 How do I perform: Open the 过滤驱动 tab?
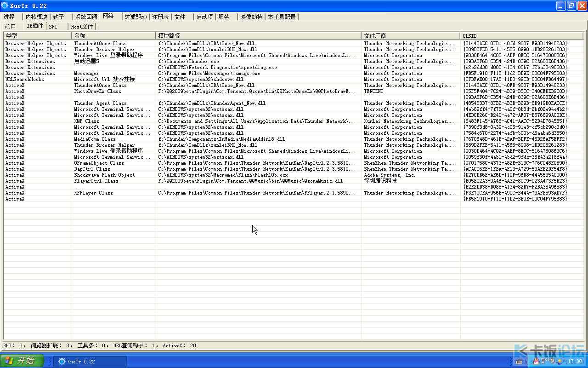point(136,17)
